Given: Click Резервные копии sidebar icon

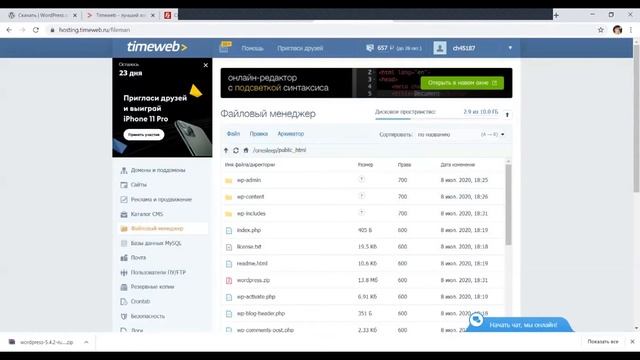Looking at the screenshot, I should (x=124, y=287).
